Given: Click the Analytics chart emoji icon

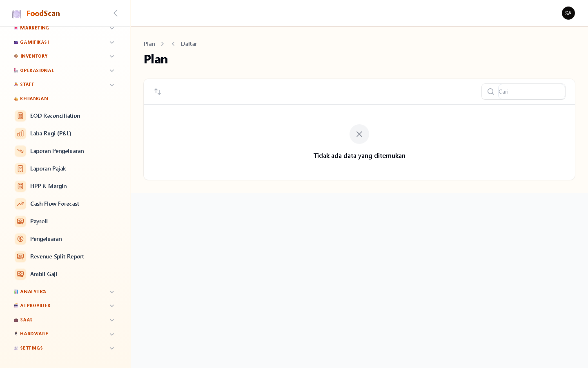Looking at the screenshot, I should click(16, 292).
